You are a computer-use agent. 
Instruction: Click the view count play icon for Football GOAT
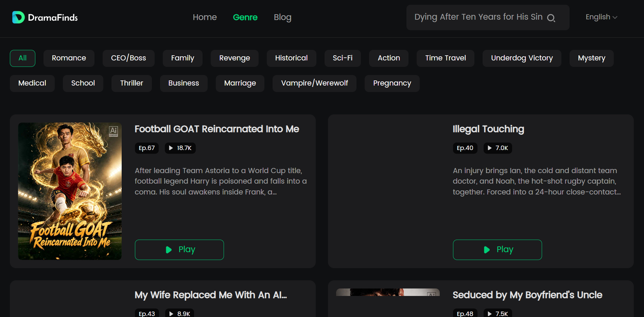pyautogui.click(x=171, y=148)
